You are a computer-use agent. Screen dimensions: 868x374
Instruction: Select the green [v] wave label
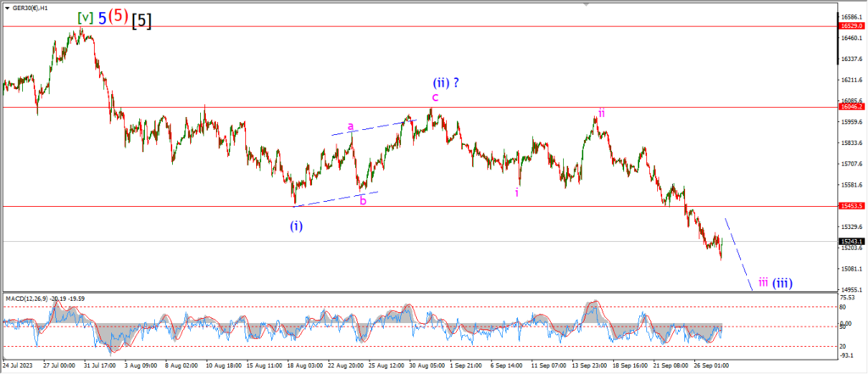(x=85, y=18)
